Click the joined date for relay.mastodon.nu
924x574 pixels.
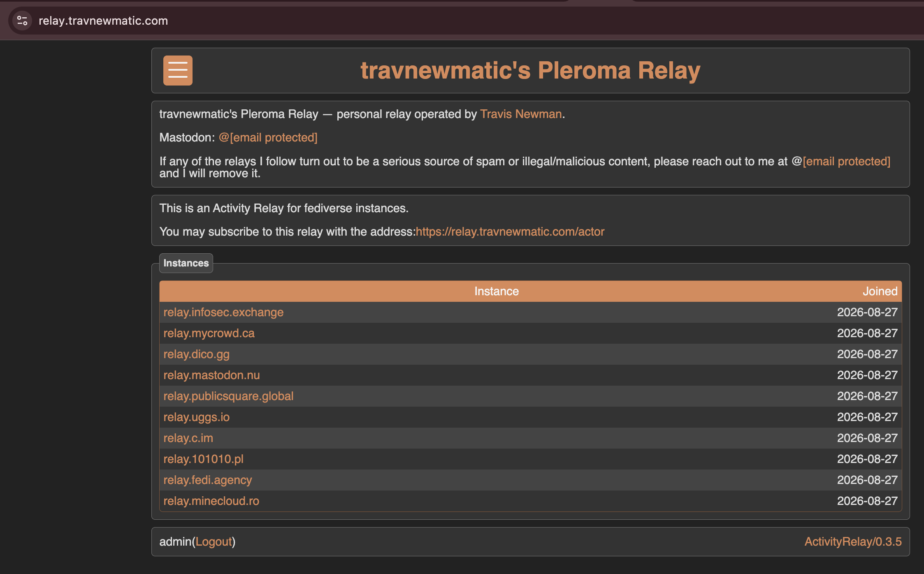point(867,375)
